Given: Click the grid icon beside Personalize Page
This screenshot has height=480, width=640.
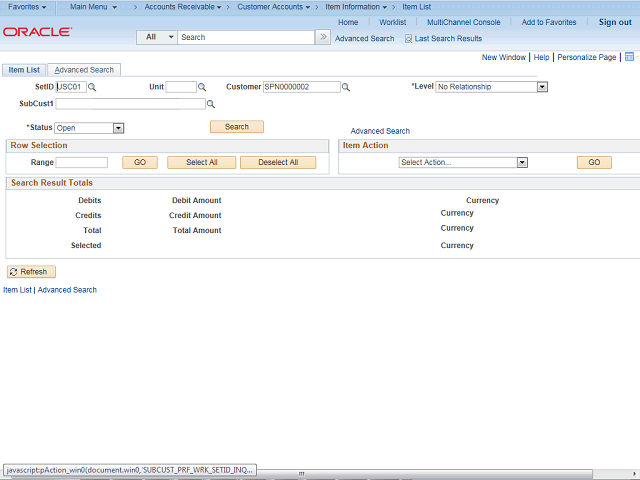Looking at the screenshot, I should coord(629,57).
